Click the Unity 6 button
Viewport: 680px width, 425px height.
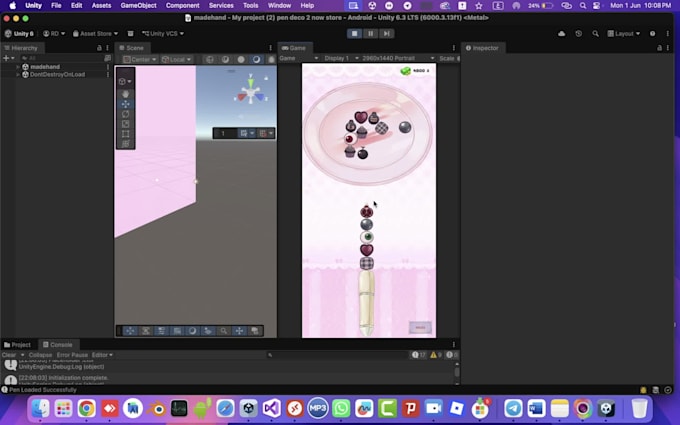[x=19, y=33]
